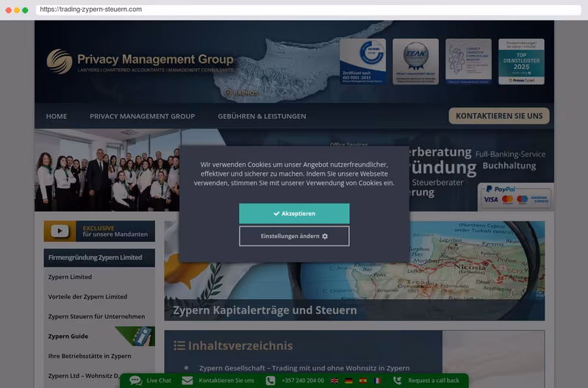Open the Privacy Management Group menu item
Screen dimensions: 588x388
(x=142, y=116)
